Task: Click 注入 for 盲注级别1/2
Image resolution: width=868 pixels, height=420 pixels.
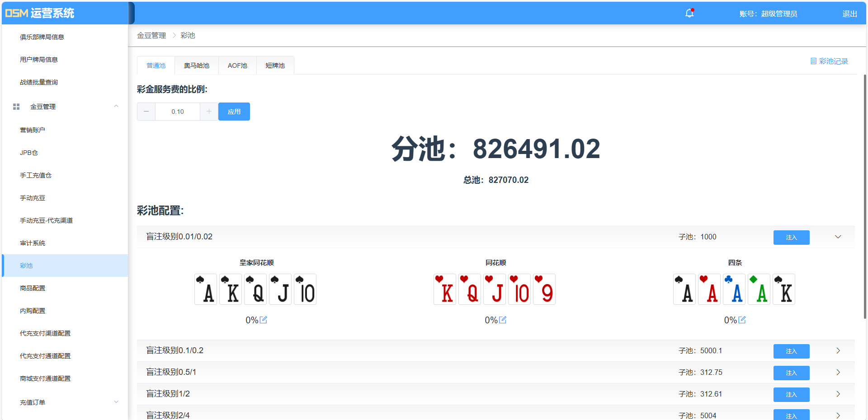Action: [791, 394]
